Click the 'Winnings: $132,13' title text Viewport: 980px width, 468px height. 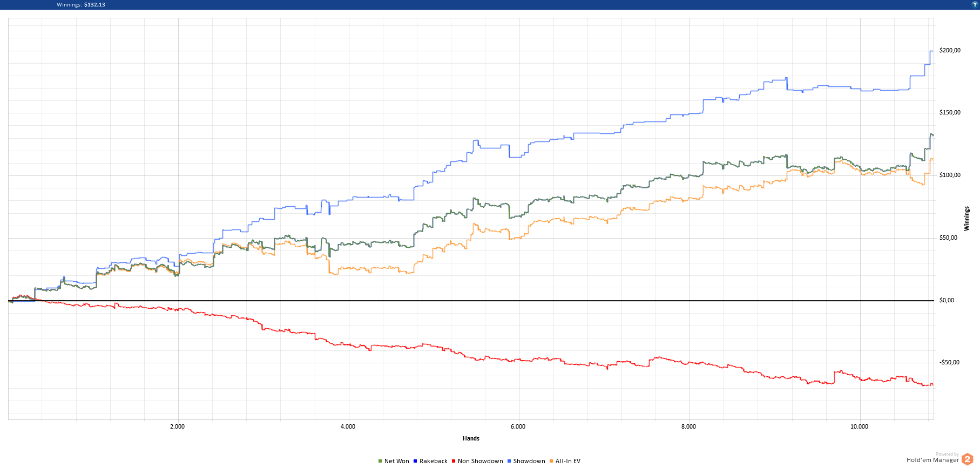click(81, 4)
